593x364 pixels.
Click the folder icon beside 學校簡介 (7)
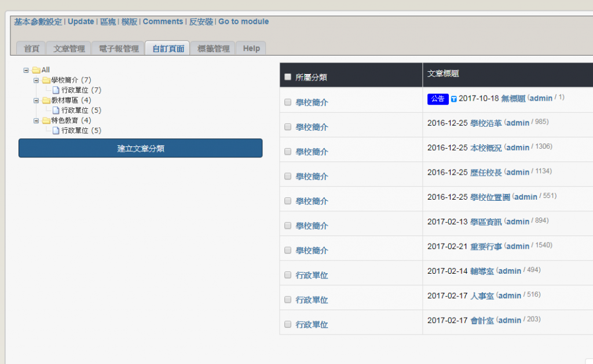[x=46, y=80]
